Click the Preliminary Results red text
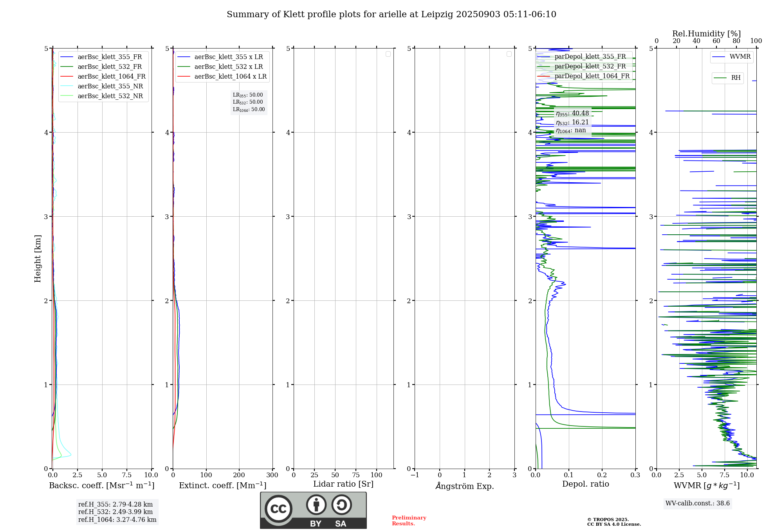Screen dimensions: 783x532 (409, 521)
